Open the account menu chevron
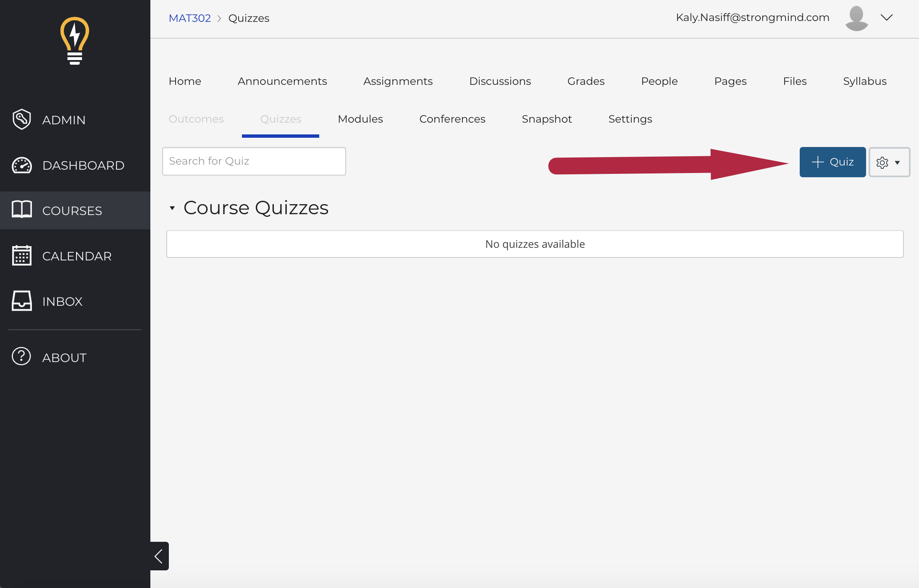The height and width of the screenshot is (588, 919). pos(887,18)
